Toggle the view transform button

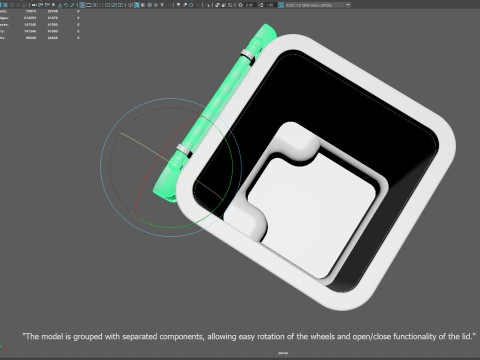click(281, 5)
